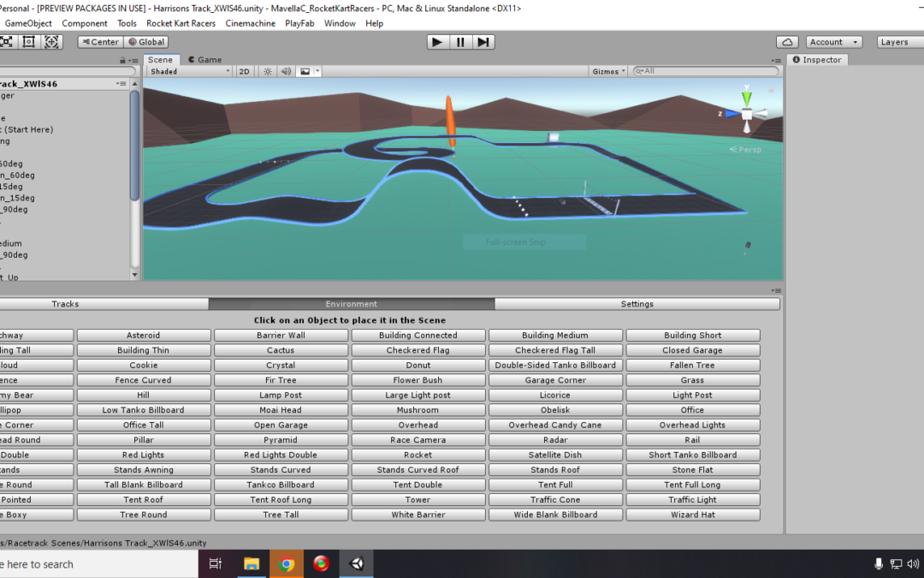
Task: Click the microphone tray icon
Action: click(x=879, y=563)
